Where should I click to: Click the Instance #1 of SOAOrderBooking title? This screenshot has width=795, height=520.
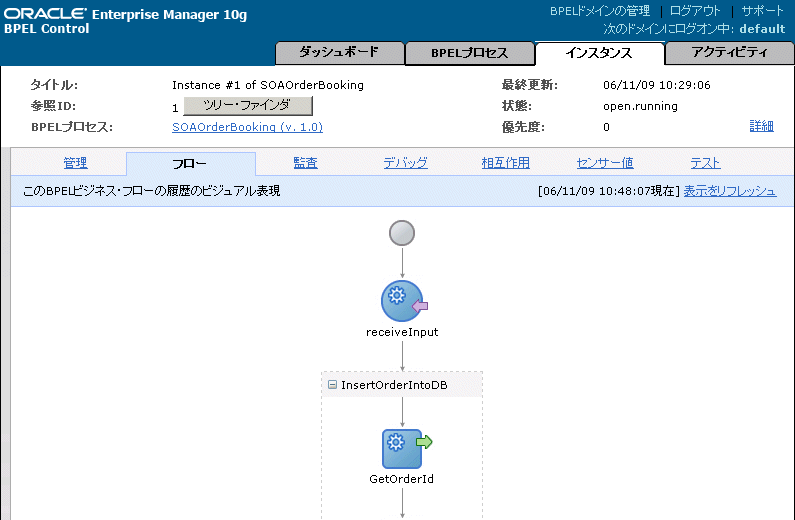tap(268, 85)
